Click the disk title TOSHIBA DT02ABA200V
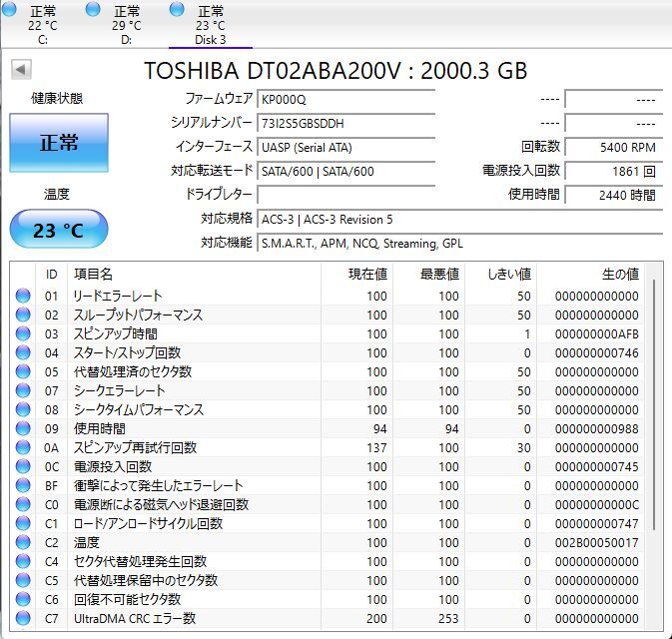The width and height of the screenshot is (672, 639). 273,71
